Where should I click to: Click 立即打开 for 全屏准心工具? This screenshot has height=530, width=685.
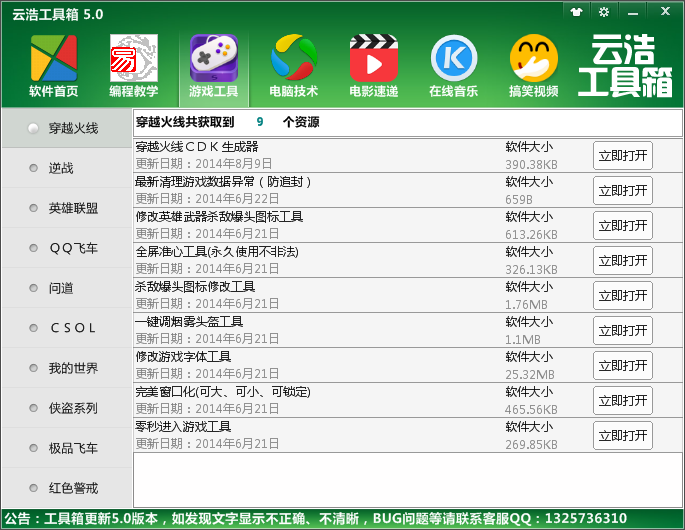tap(623, 260)
